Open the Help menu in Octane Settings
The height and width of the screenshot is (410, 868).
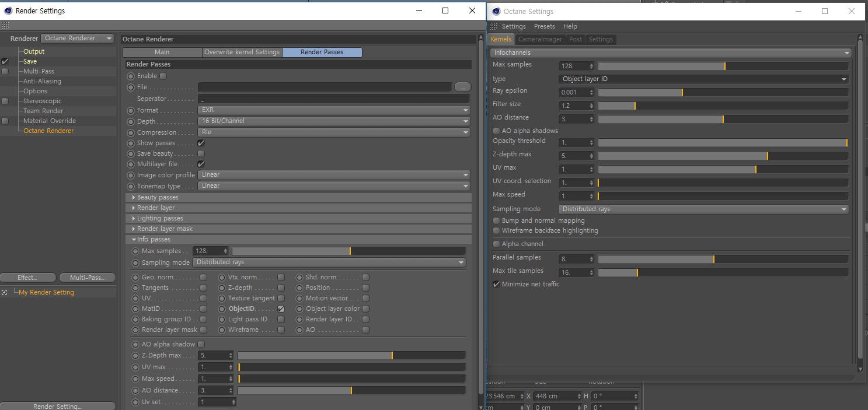tap(570, 26)
